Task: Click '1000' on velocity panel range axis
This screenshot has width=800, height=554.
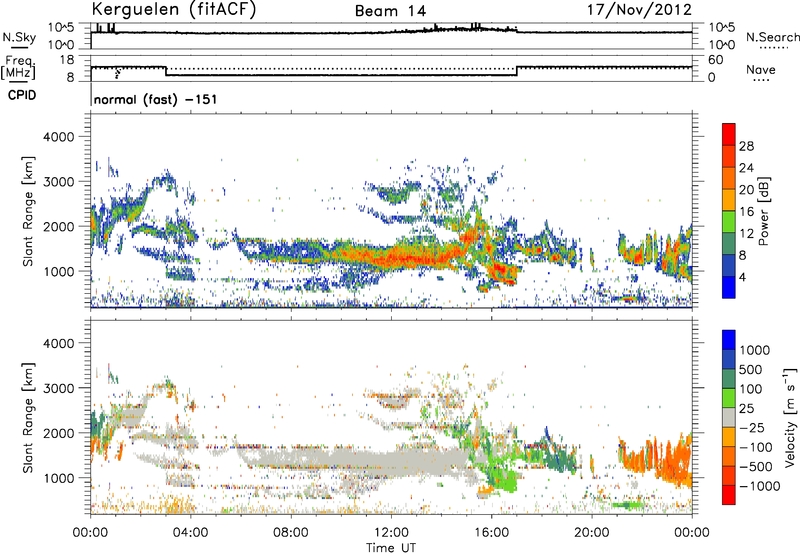Action: (x=58, y=478)
